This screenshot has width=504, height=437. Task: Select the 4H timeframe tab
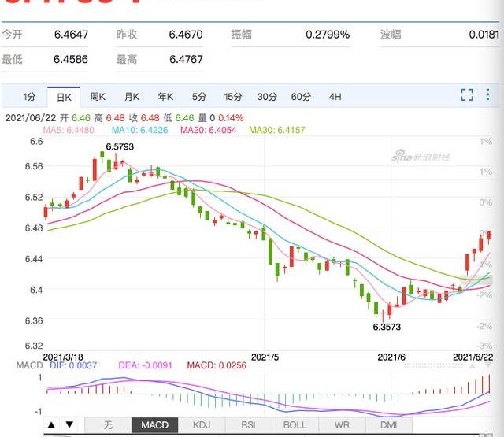(x=335, y=97)
